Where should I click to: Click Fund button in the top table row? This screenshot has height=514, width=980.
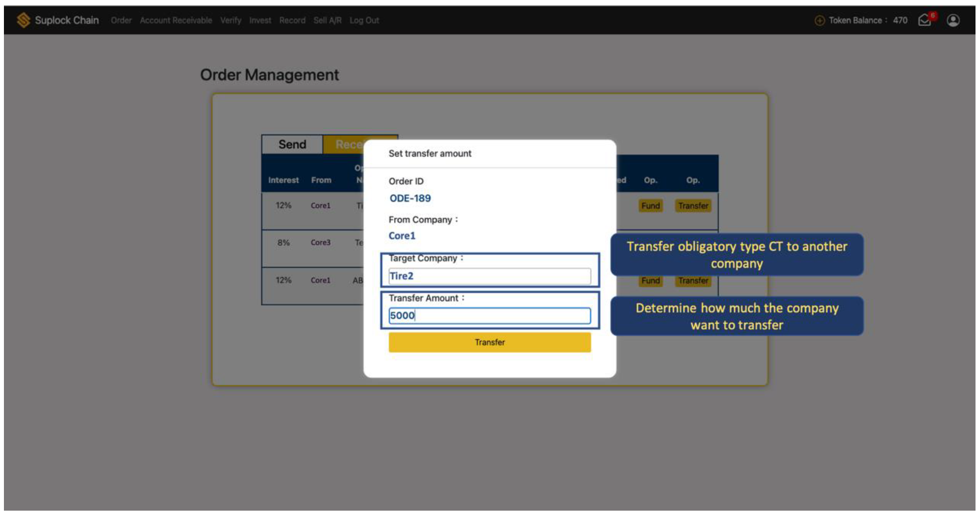[x=650, y=206]
